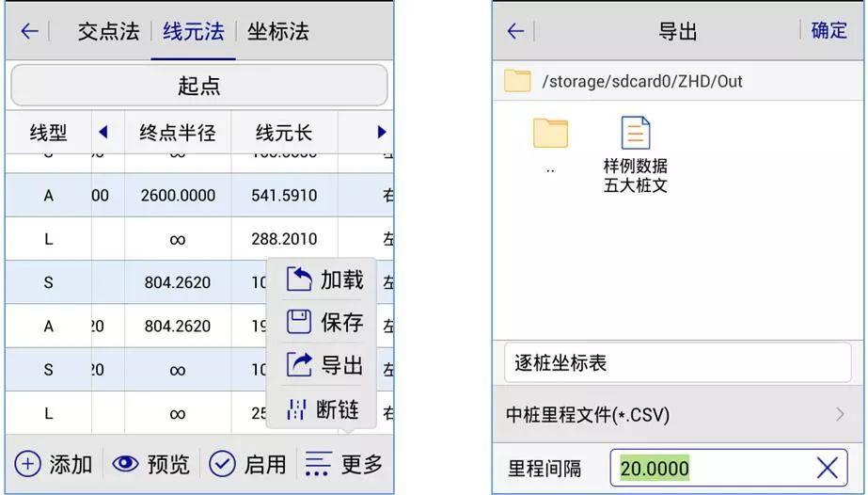The height and width of the screenshot is (495, 868).
Task: Select the row with L and 288.2010
Action: 199,239
